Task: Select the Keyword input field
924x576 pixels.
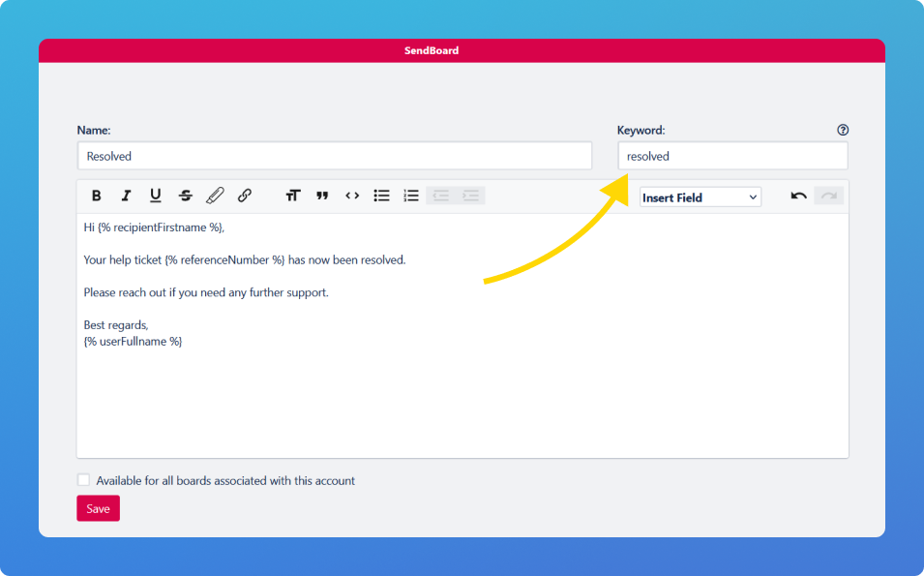Action: (732, 155)
